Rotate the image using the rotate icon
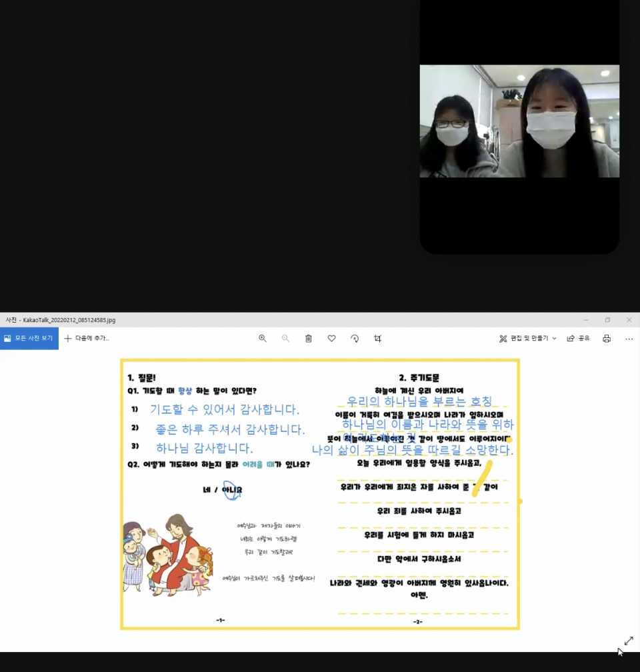640x672 pixels. 355,339
